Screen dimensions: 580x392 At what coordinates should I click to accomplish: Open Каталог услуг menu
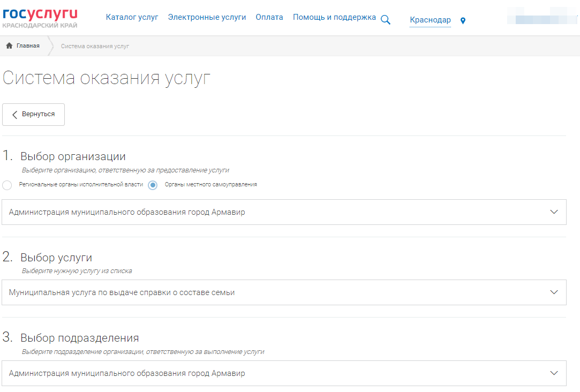coord(132,17)
